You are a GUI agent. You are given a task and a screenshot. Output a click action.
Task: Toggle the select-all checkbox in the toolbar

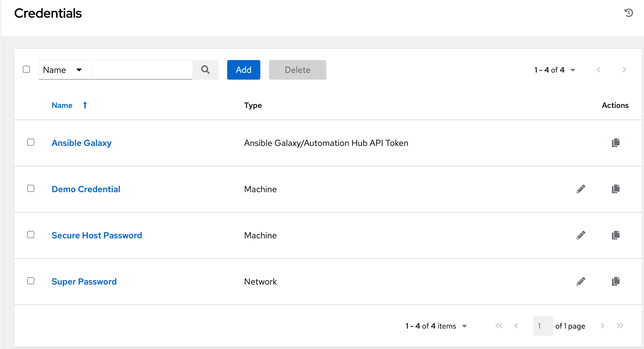[x=26, y=69]
